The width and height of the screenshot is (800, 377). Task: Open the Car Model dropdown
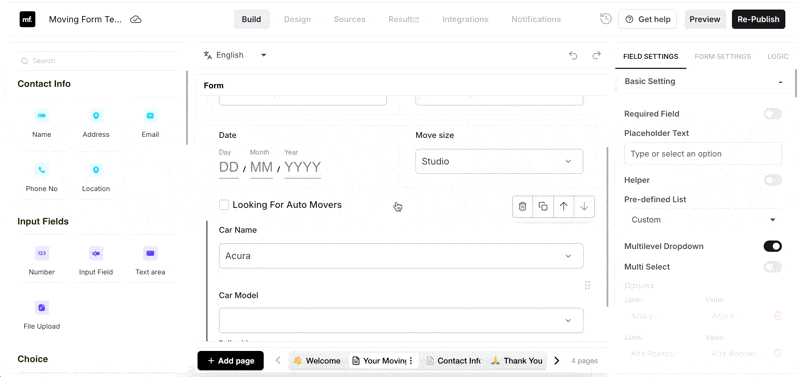click(401, 320)
